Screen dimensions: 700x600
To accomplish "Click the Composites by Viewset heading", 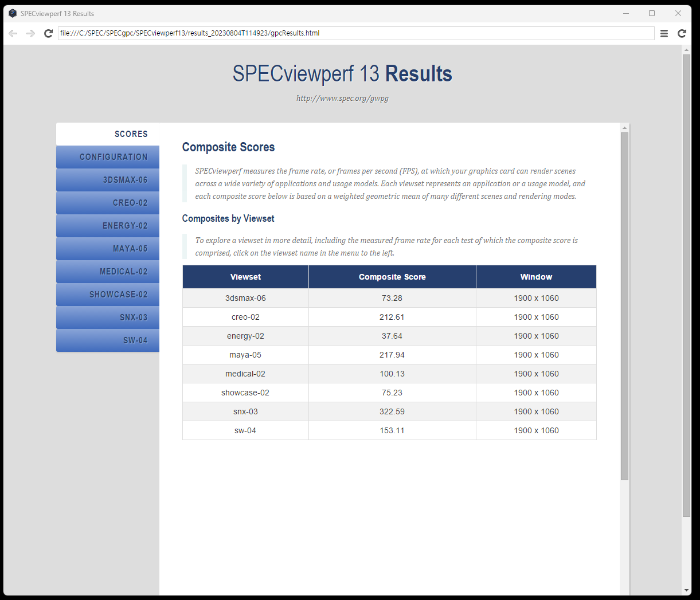I will click(228, 218).
